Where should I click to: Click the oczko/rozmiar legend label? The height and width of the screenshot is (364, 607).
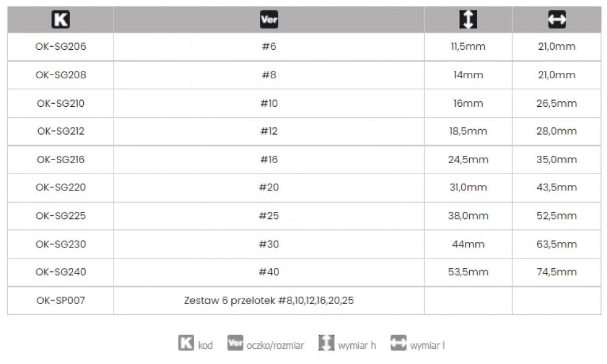point(275,345)
